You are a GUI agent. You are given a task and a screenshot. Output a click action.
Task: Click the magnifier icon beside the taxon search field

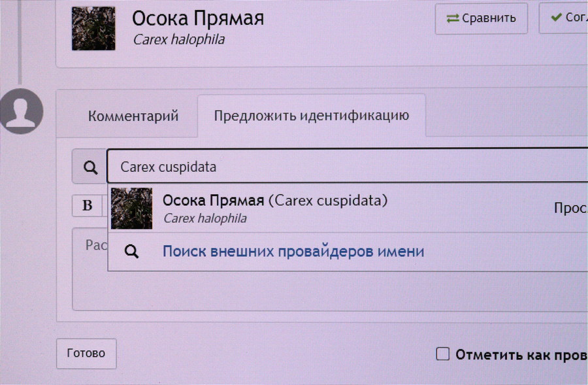(x=90, y=167)
